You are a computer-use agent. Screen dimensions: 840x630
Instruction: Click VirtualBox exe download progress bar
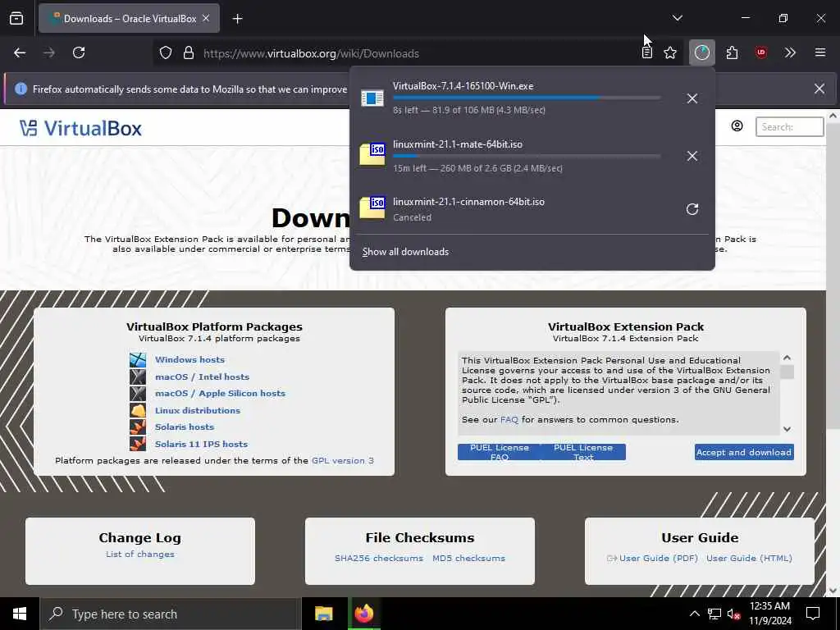[527, 98]
